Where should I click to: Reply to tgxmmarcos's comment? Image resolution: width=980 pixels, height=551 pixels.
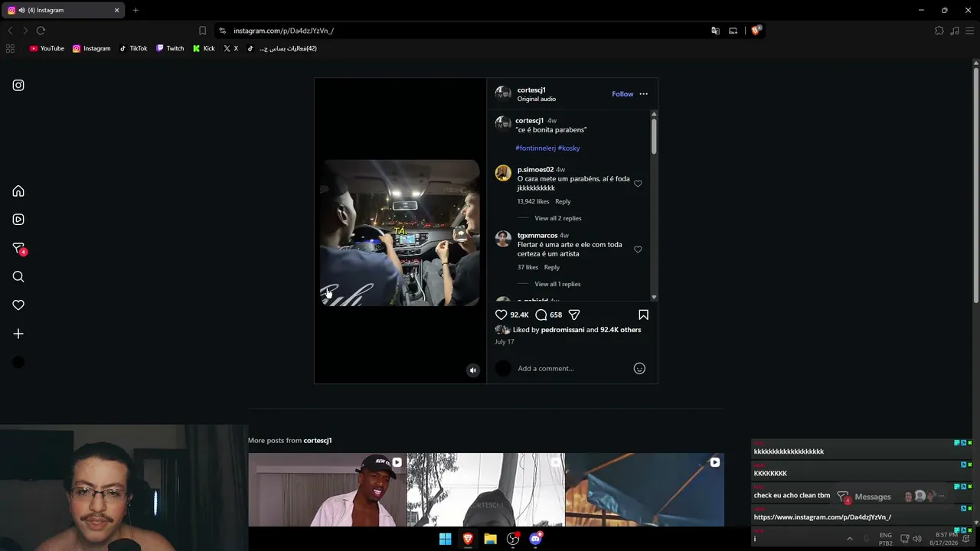click(552, 268)
